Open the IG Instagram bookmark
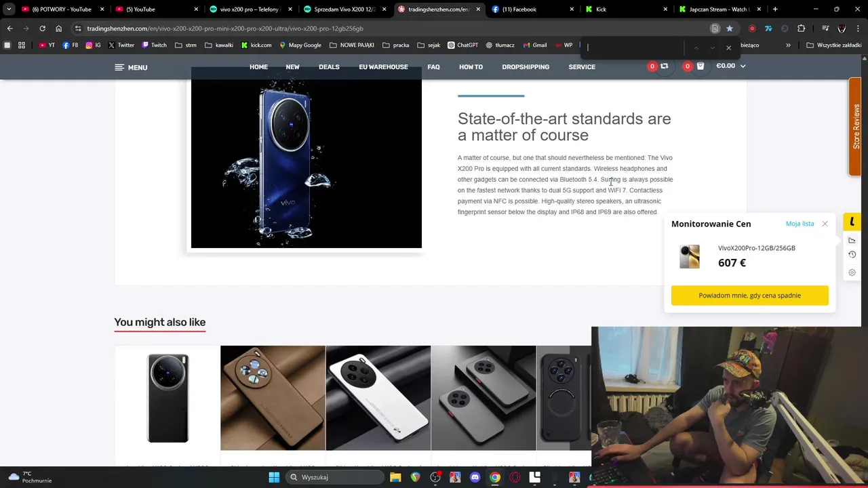 pyautogui.click(x=93, y=45)
